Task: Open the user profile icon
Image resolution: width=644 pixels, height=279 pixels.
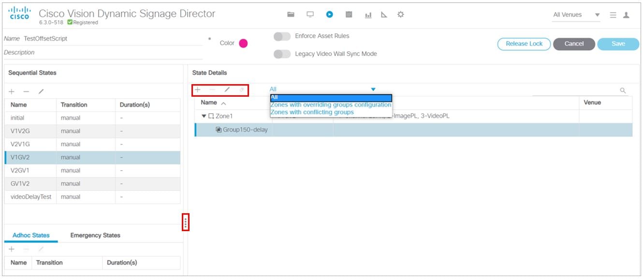Action: pyautogui.click(x=626, y=15)
